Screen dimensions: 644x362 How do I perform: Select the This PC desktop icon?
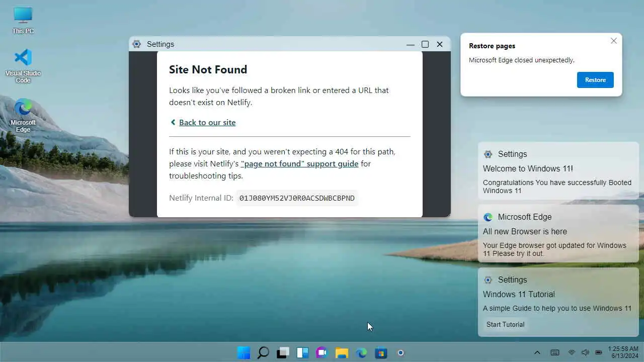[23, 20]
